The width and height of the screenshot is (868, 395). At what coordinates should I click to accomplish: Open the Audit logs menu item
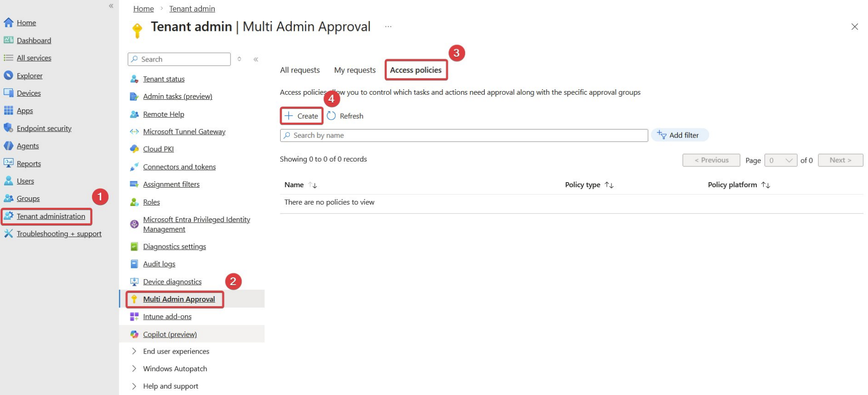point(159,264)
